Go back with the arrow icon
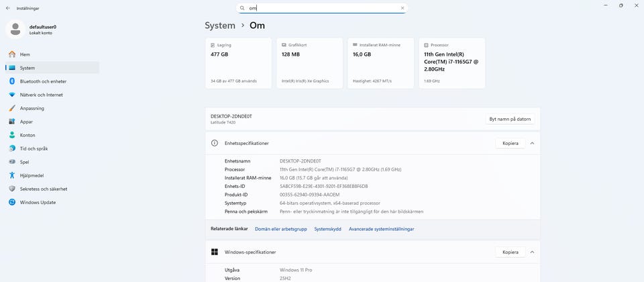This screenshot has width=644, height=282. tap(8, 8)
